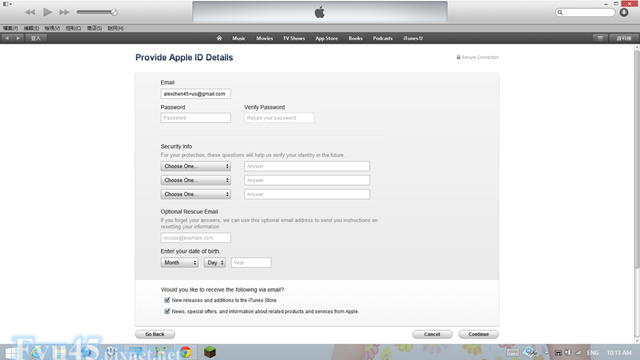
Task: Click the vertical page scrollbar
Action: (x=637, y=159)
